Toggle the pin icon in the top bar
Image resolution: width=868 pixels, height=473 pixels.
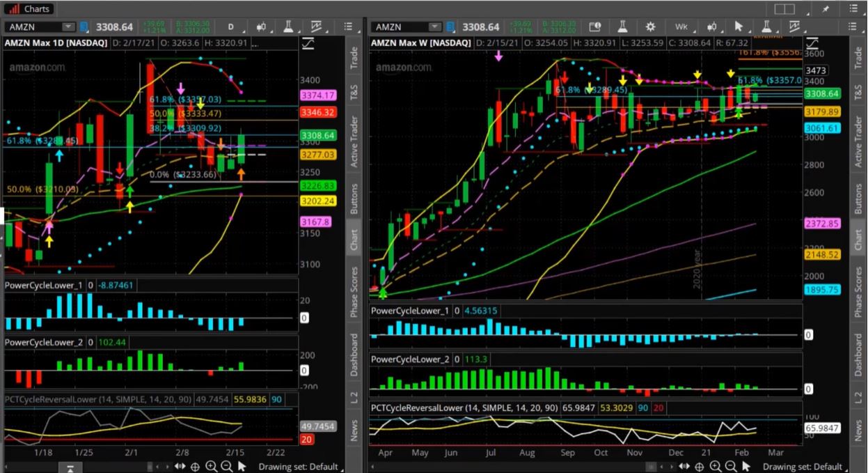point(826,9)
